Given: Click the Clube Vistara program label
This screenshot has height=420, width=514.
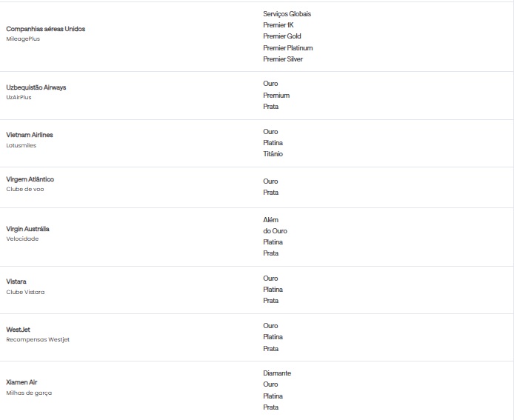Looking at the screenshot, I should tap(25, 292).
